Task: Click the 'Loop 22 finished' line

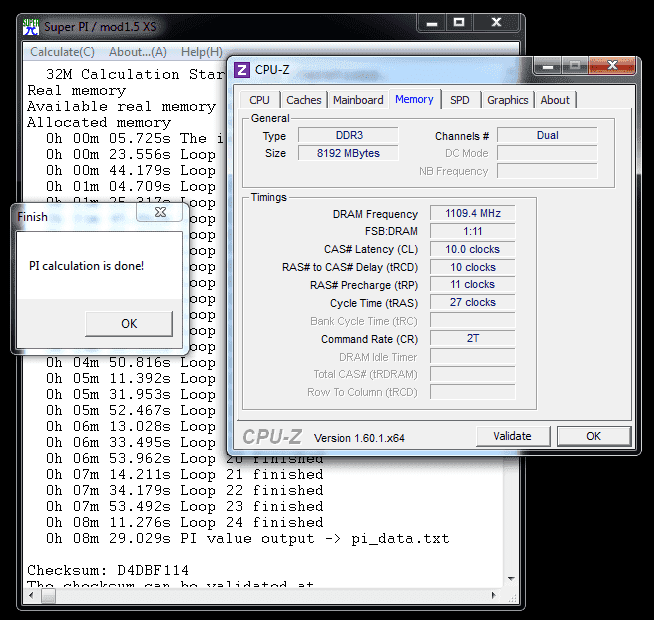Action: pyautogui.click(x=185, y=490)
